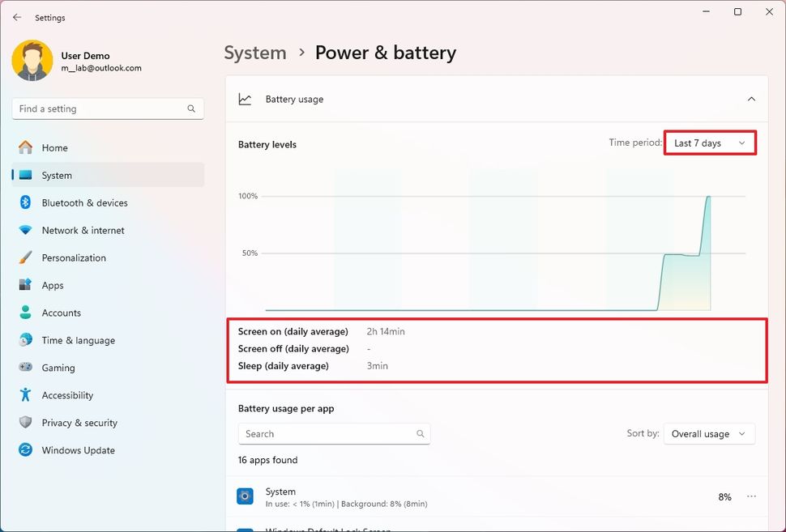The image size is (786, 532).
Task: Open Accessibility via its sidebar icon
Action: pyautogui.click(x=24, y=395)
